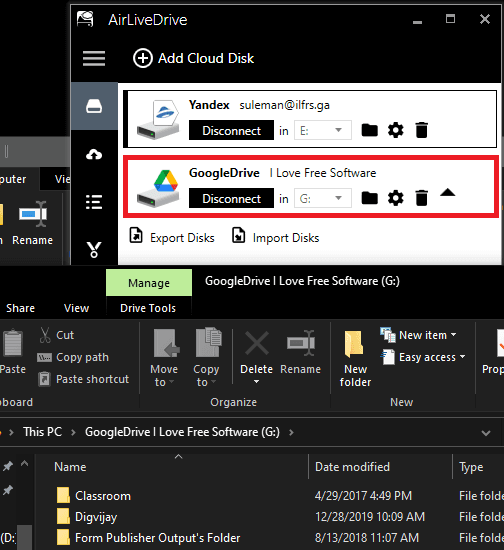
Task: Open the list view icon in AirLiveDrive sidebar
Action: pos(94,202)
